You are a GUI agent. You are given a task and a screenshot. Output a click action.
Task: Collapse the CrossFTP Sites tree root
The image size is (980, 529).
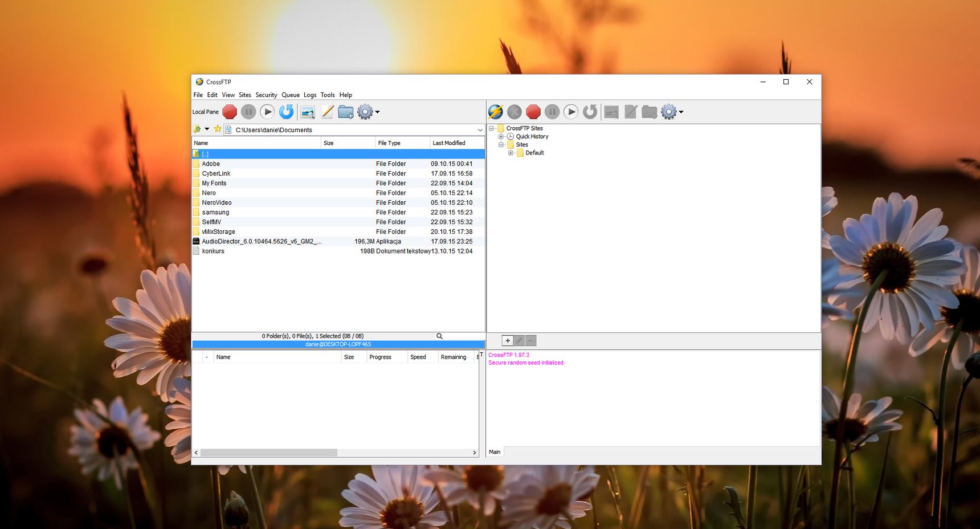492,128
